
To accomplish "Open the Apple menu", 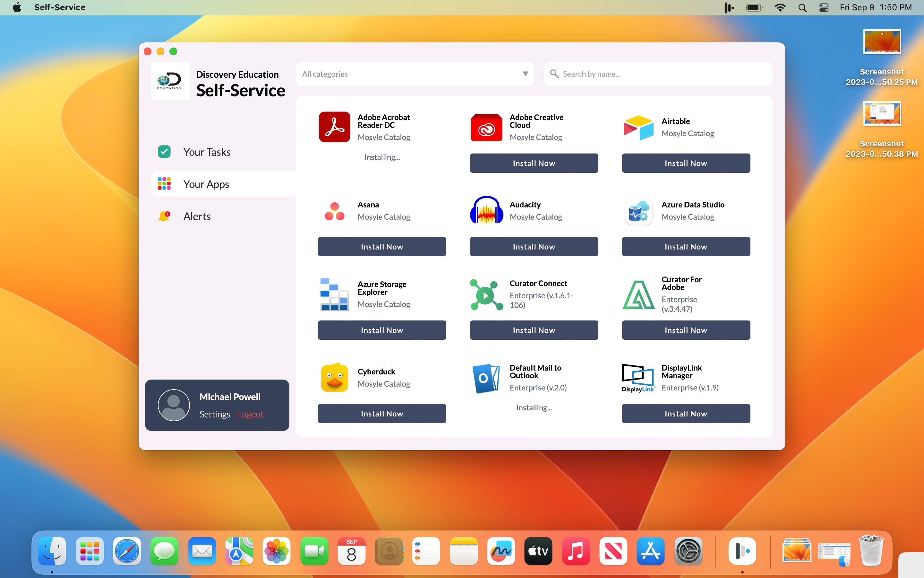I will (x=17, y=7).
